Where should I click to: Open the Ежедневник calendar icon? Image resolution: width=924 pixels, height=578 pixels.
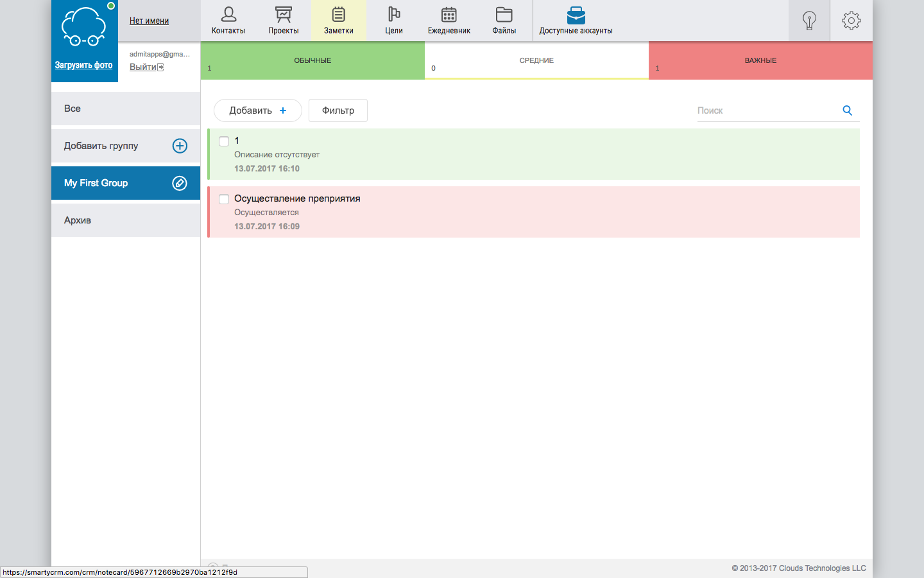coord(448,15)
